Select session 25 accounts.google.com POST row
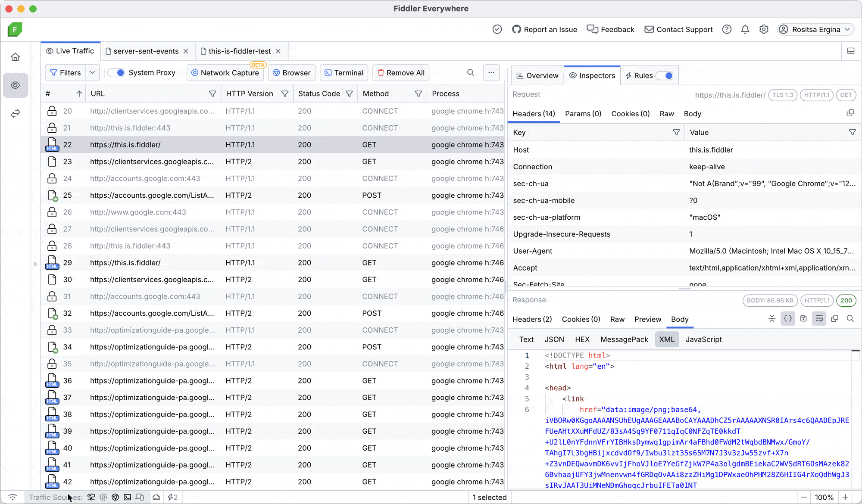Image resolution: width=862 pixels, height=504 pixels. coord(272,196)
